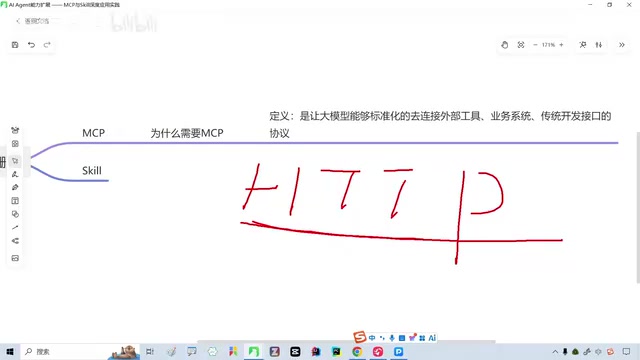The image size is (640, 360).
Task: Click the 协议 text on second line
Action: point(279,133)
